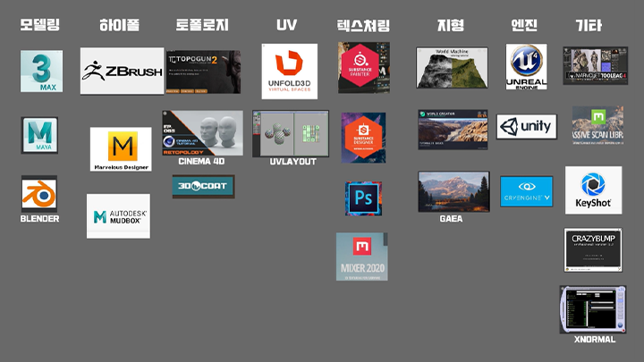This screenshot has width=644, height=362.
Task: Open the Gaea mountain image
Action: tap(453, 191)
